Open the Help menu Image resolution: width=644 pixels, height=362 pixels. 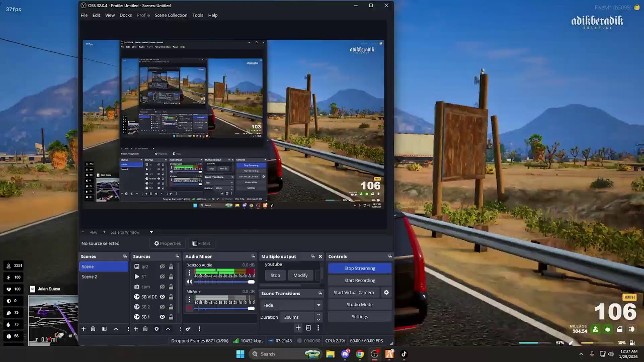[x=213, y=15]
